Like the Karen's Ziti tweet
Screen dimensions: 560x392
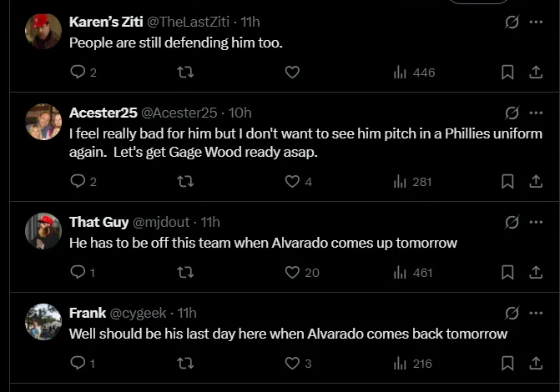pyautogui.click(x=292, y=73)
